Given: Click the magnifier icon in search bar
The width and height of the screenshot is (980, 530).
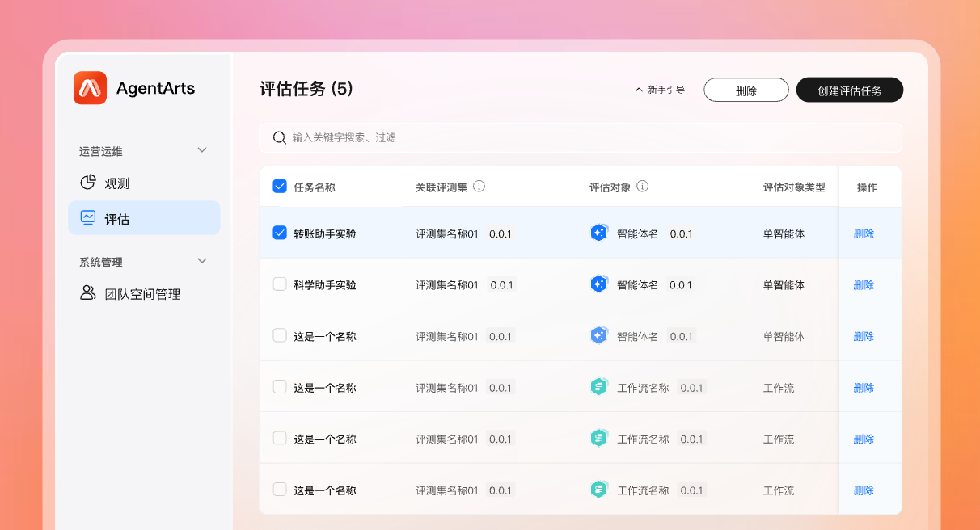Looking at the screenshot, I should click(x=280, y=138).
